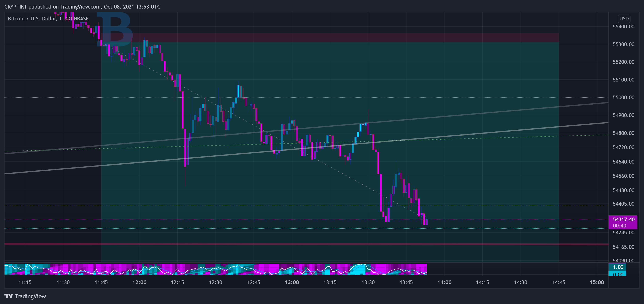This screenshot has height=304, width=644.
Task: Click the 54900.00 price axis label
Action: [x=624, y=115]
